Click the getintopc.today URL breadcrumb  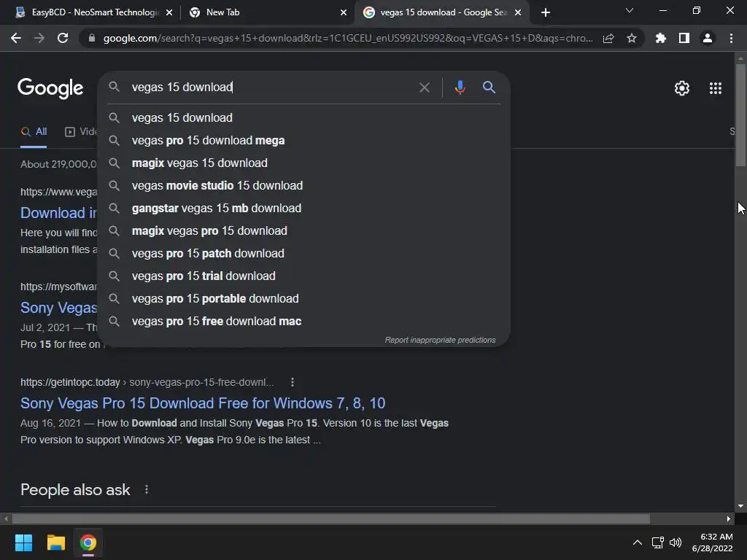(x=147, y=382)
